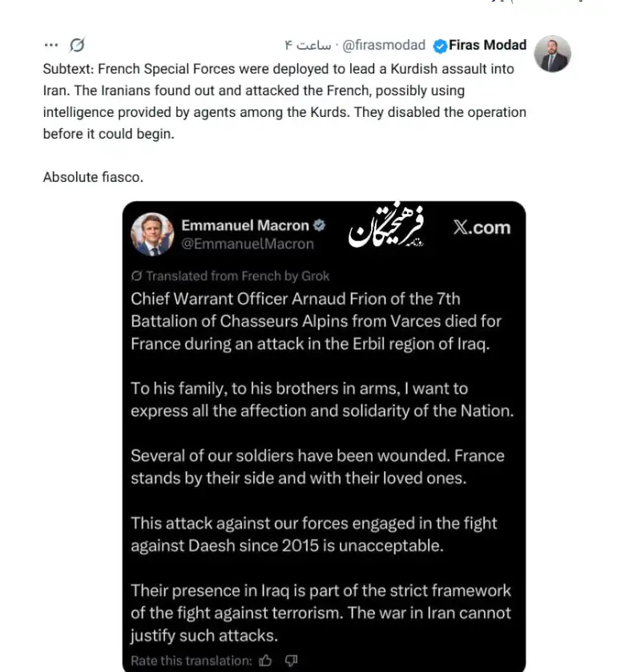Click Firas Modad's blue verified badge
621x672 pixels.
(440, 45)
